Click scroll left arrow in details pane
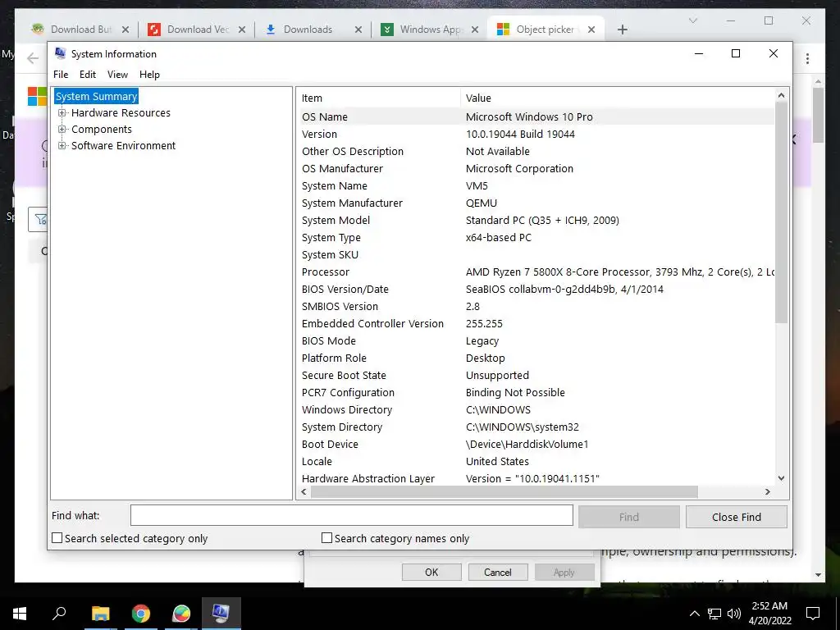 [x=304, y=492]
